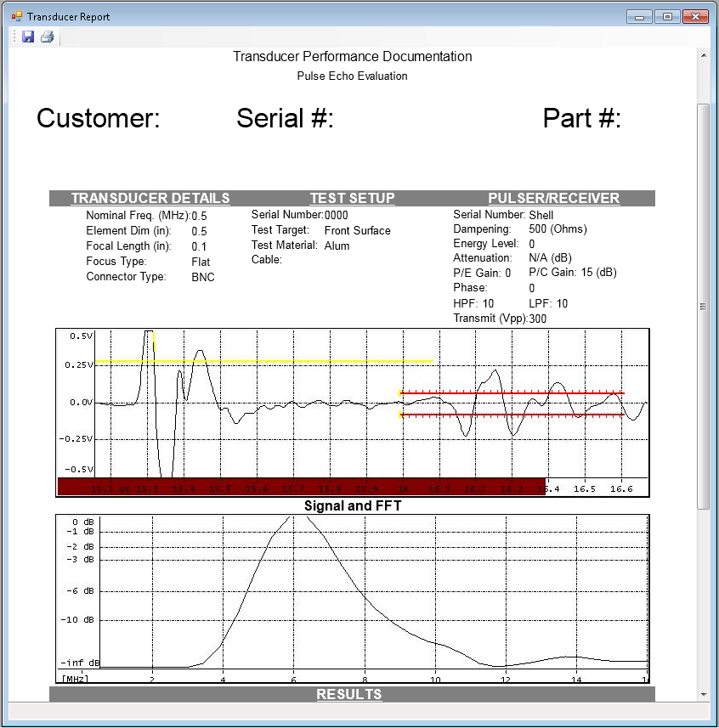719x728 pixels.
Task: Click the Print report printer icon
Action: (x=48, y=37)
